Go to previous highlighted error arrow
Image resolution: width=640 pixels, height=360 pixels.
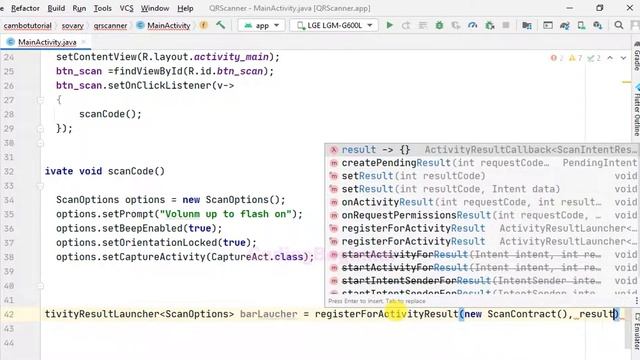[x=610, y=58]
